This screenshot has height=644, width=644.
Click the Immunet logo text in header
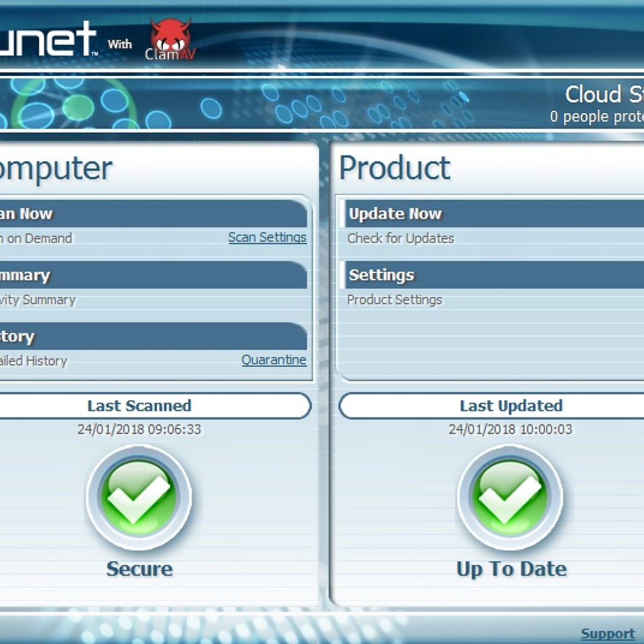coord(47,39)
